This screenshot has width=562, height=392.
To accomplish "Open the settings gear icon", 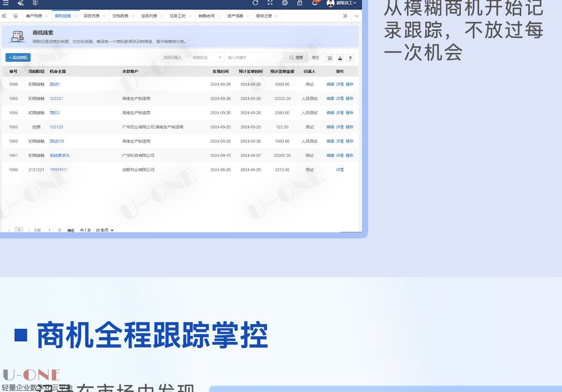I will 285,3.
